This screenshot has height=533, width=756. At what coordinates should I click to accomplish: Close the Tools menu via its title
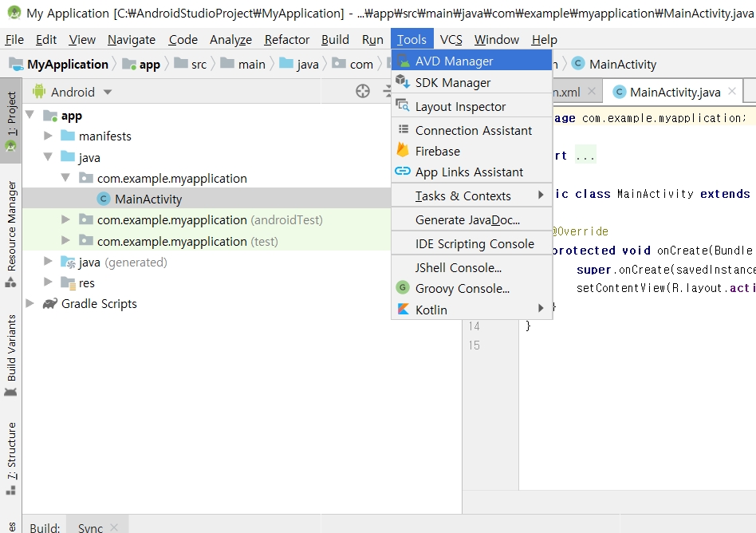tap(411, 40)
